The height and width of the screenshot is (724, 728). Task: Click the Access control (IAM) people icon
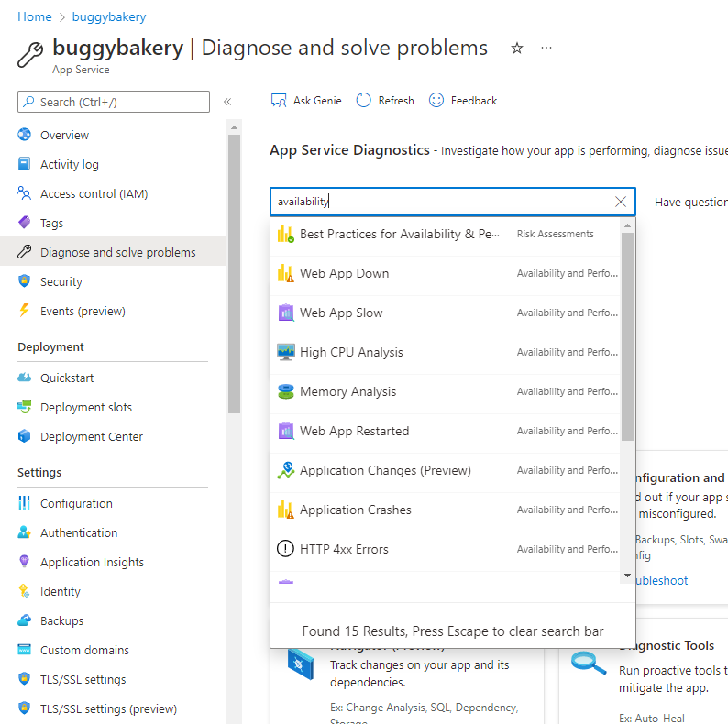coord(24,193)
